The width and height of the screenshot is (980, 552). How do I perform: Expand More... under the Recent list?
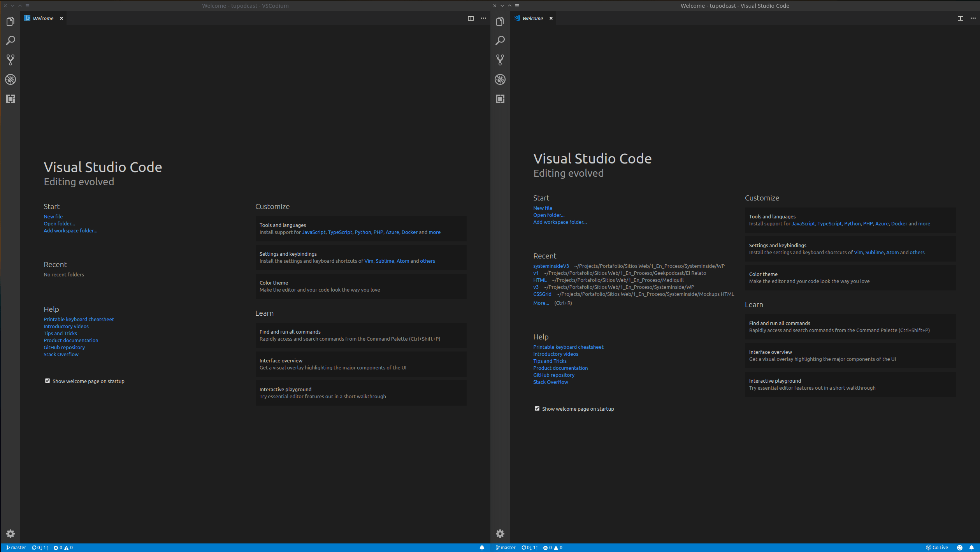tap(541, 303)
